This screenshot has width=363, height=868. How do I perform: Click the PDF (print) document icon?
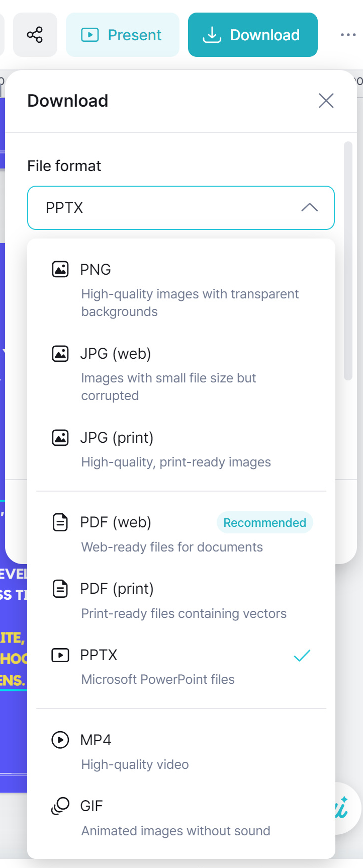(x=60, y=589)
